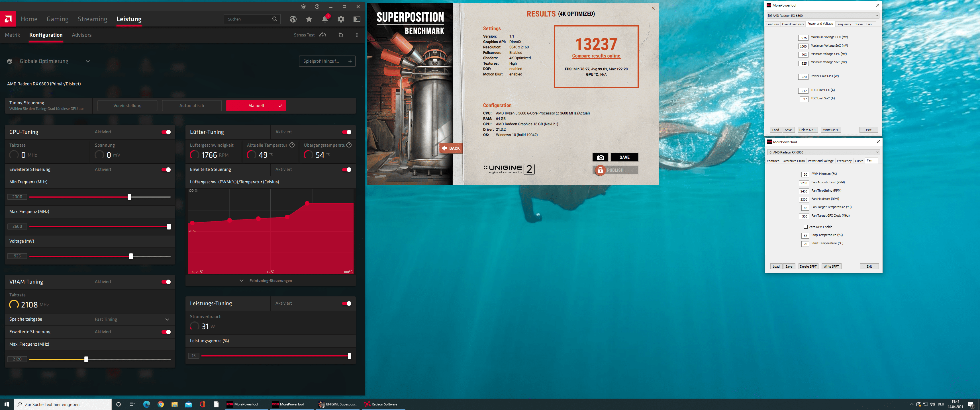Start the Stress Test gauge icon

[323, 35]
